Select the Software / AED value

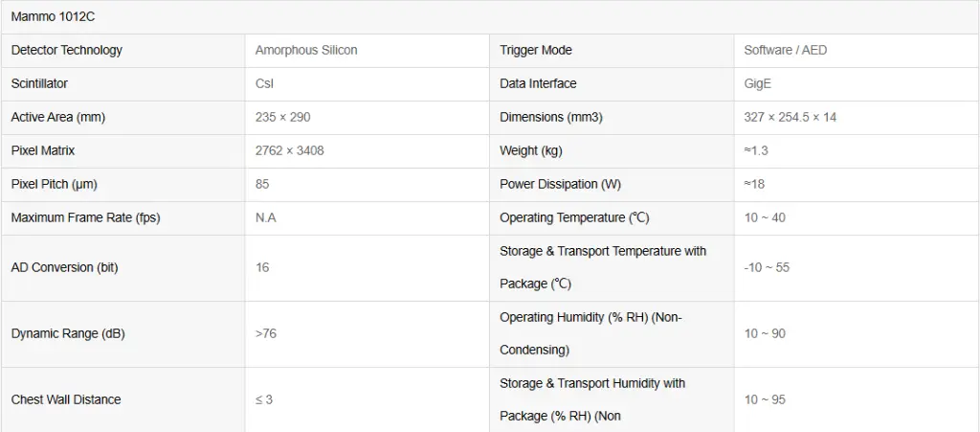click(x=786, y=50)
